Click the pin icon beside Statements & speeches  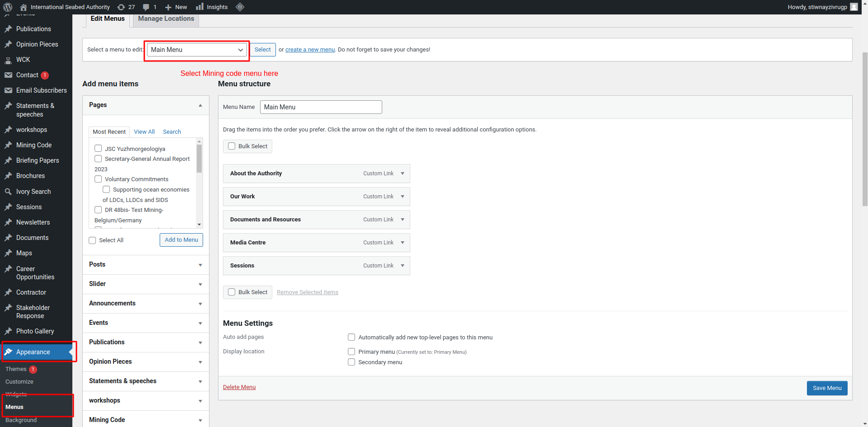coord(8,106)
